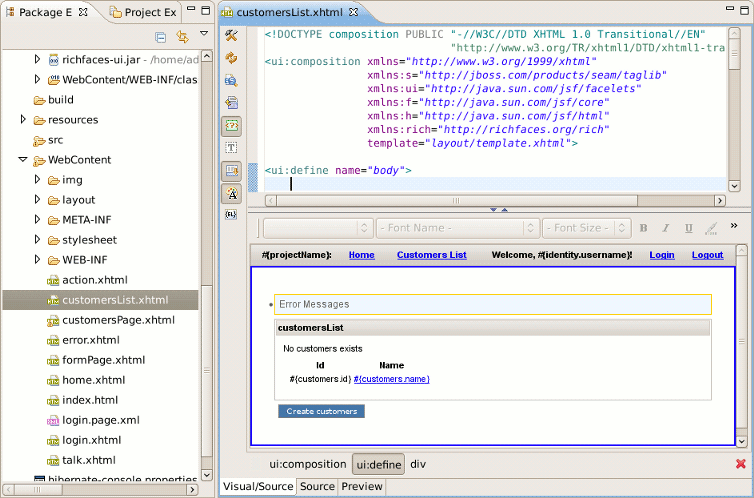
Task: Click the red X icon beside tag breadcrumb
Action: pyautogui.click(x=741, y=464)
